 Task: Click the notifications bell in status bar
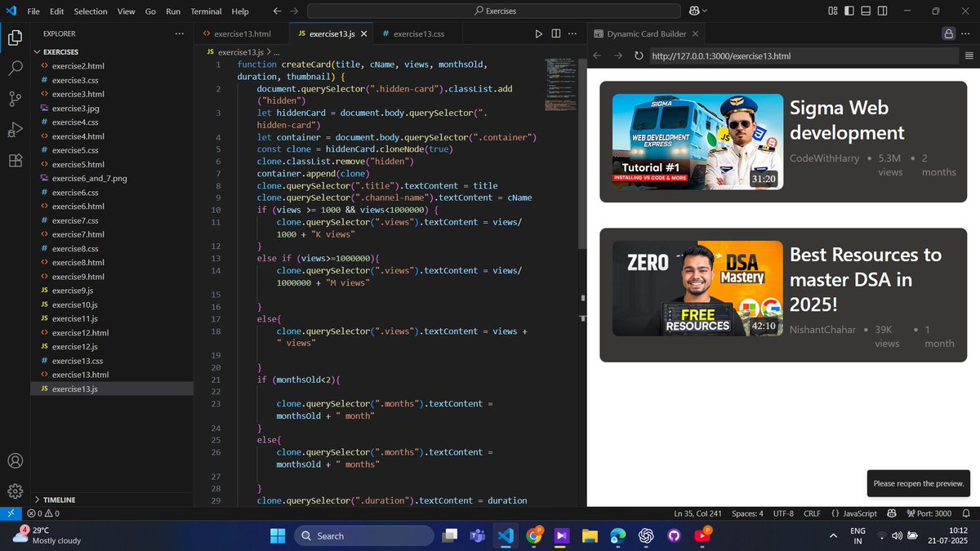coord(965,513)
